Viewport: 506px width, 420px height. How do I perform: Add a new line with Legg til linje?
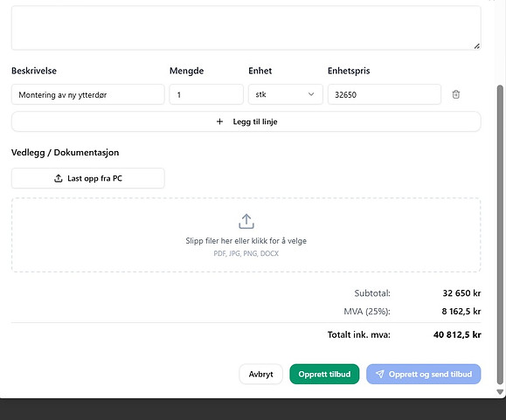point(246,121)
